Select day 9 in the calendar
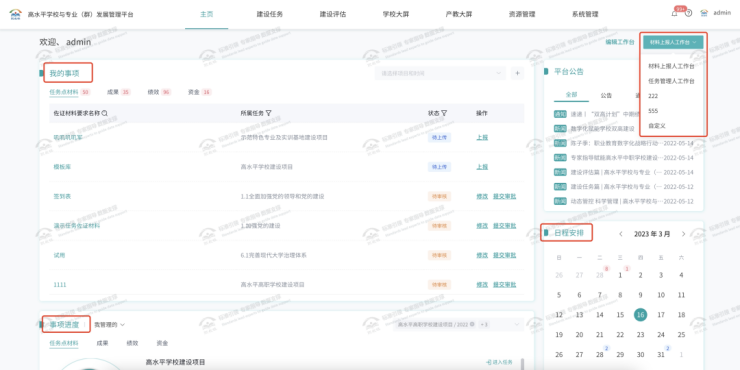This screenshot has height=370, width=740. tap(640, 295)
